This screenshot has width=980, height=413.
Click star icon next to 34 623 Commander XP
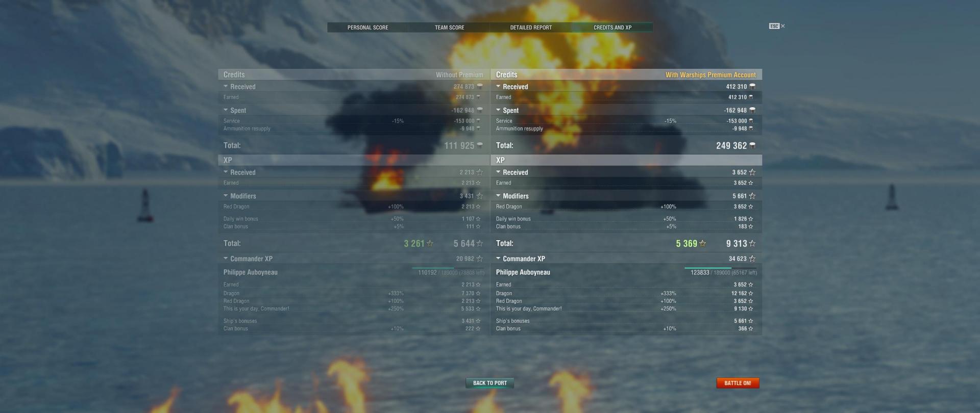[x=752, y=259]
